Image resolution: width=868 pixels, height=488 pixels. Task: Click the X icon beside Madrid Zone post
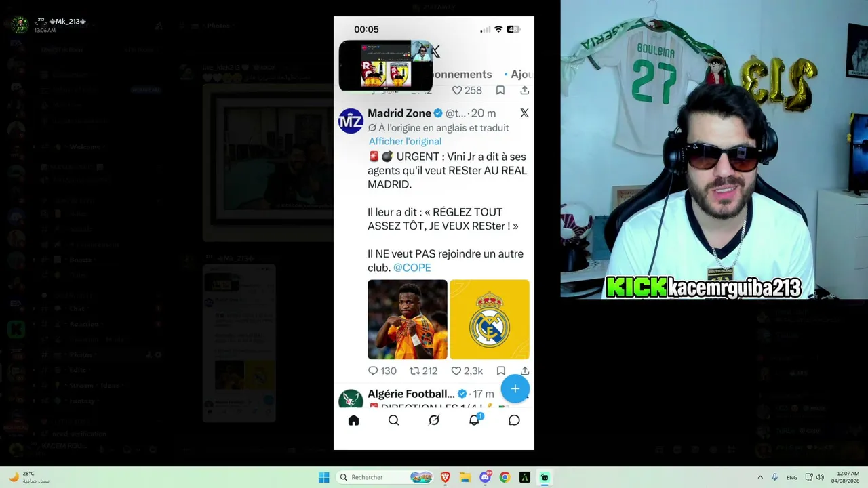click(x=524, y=113)
